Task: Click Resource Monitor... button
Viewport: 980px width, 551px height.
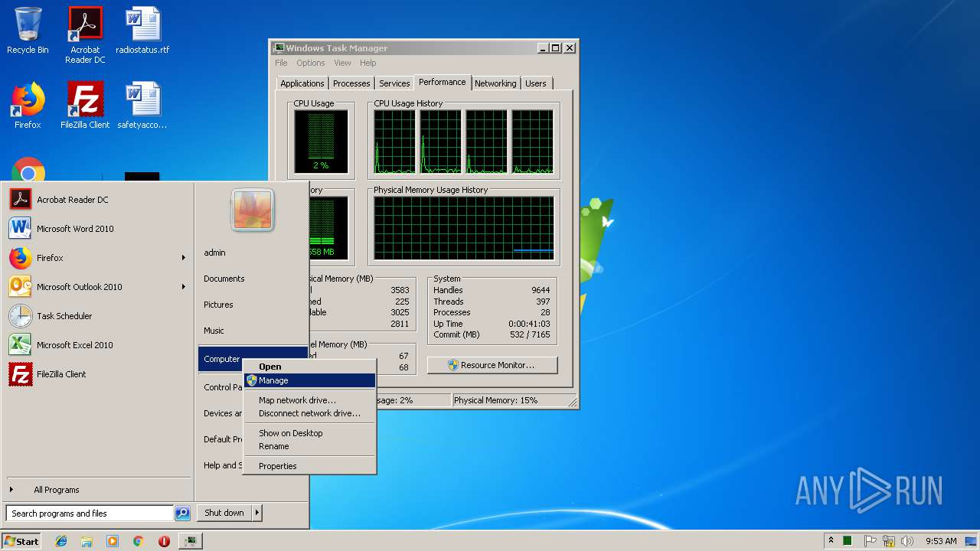Action: [x=492, y=365]
